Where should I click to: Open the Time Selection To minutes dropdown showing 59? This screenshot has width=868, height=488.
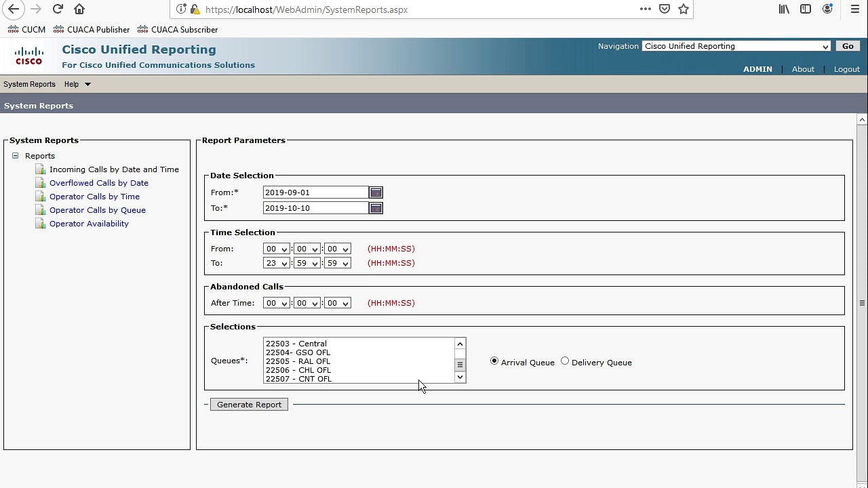coord(307,263)
